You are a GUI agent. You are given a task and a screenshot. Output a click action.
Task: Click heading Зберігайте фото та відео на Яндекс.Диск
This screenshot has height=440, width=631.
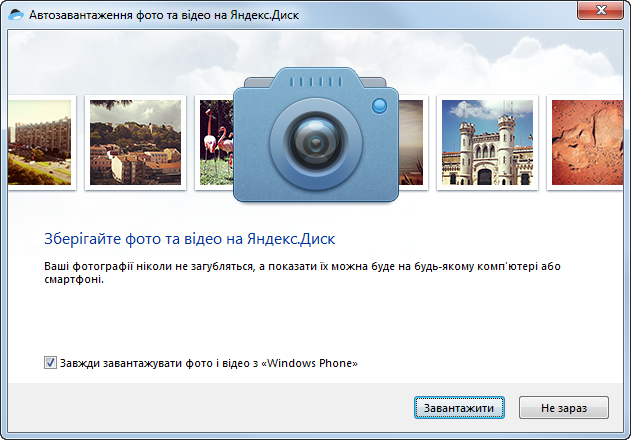[x=190, y=239]
